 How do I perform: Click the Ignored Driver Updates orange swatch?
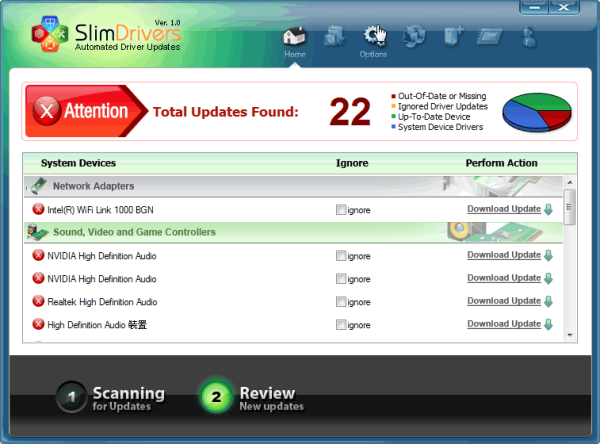pos(393,106)
